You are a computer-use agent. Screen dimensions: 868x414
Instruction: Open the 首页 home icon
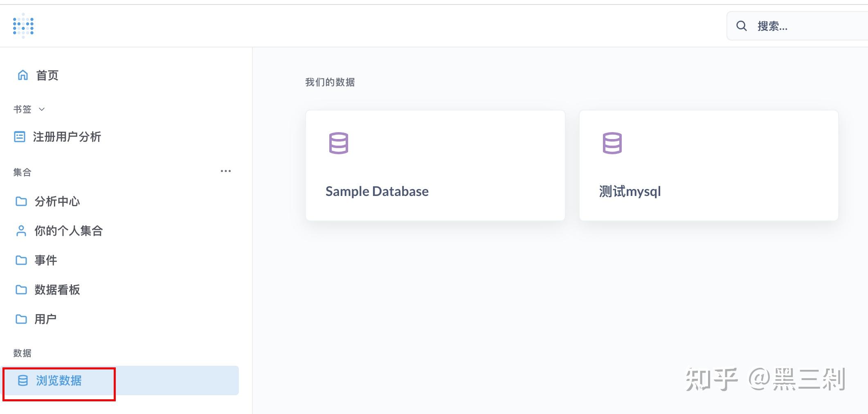tap(23, 75)
